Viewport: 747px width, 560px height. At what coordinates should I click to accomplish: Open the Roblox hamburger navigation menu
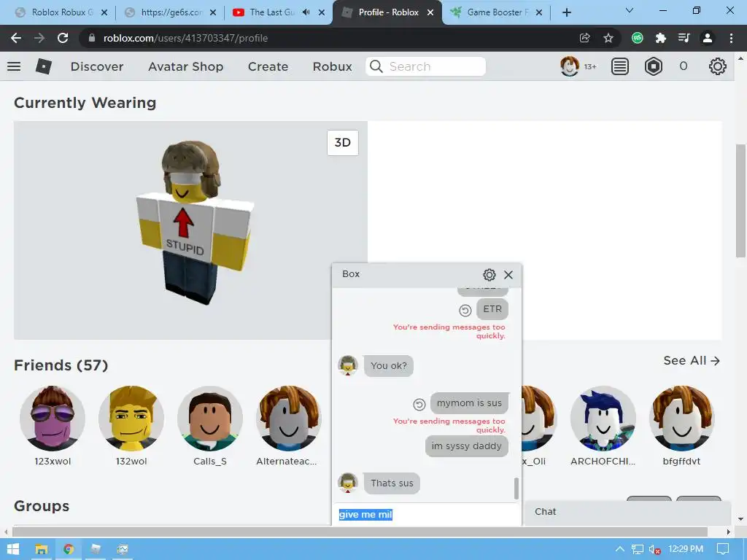(14, 66)
